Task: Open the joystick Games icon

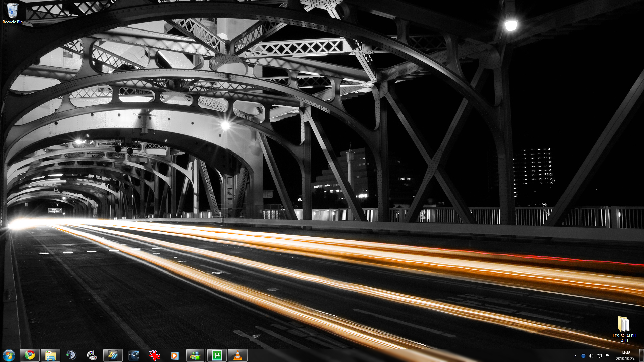Action: (x=92, y=355)
